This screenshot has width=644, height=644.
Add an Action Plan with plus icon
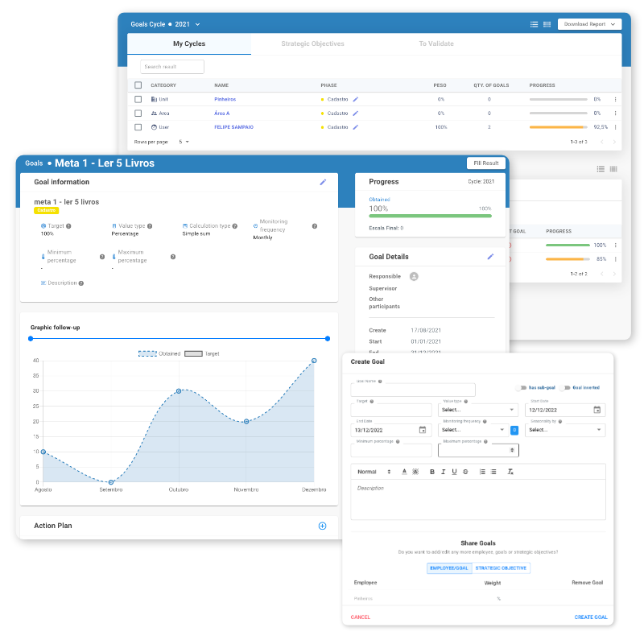[x=323, y=526]
